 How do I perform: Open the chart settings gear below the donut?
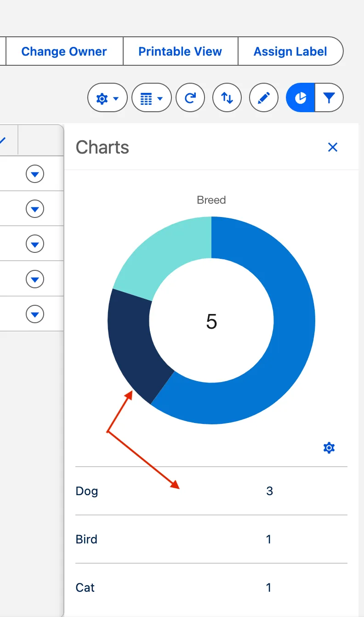tap(329, 447)
